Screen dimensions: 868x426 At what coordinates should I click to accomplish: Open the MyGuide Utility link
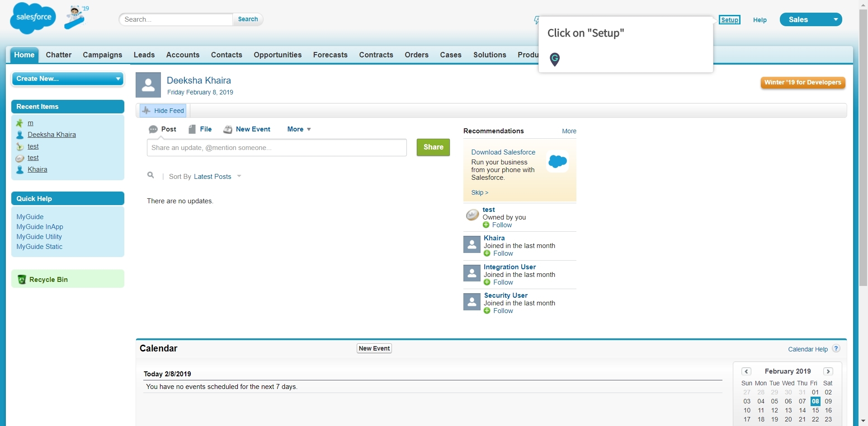(x=39, y=237)
